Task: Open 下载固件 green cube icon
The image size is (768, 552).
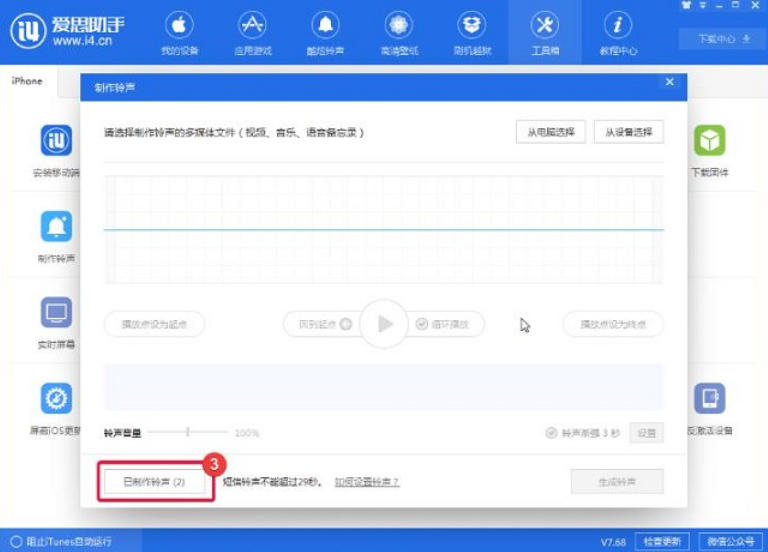Action: pos(710,140)
